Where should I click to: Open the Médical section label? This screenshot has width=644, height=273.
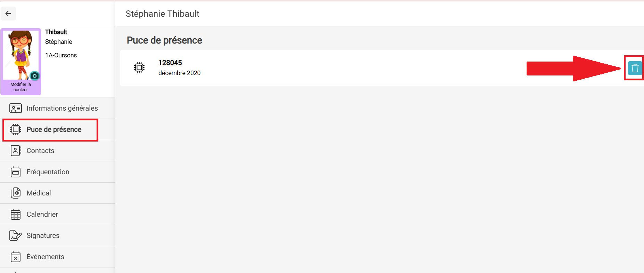39,193
